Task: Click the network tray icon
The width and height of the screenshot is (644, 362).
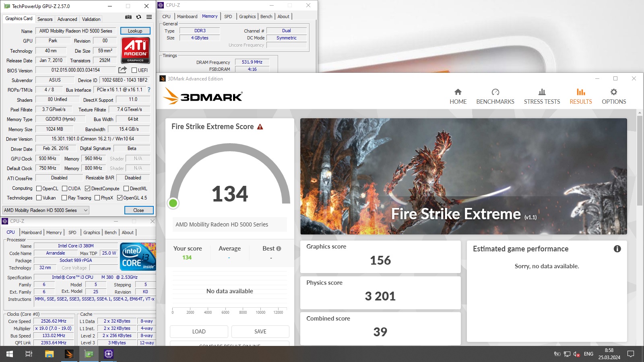Action: (567, 354)
